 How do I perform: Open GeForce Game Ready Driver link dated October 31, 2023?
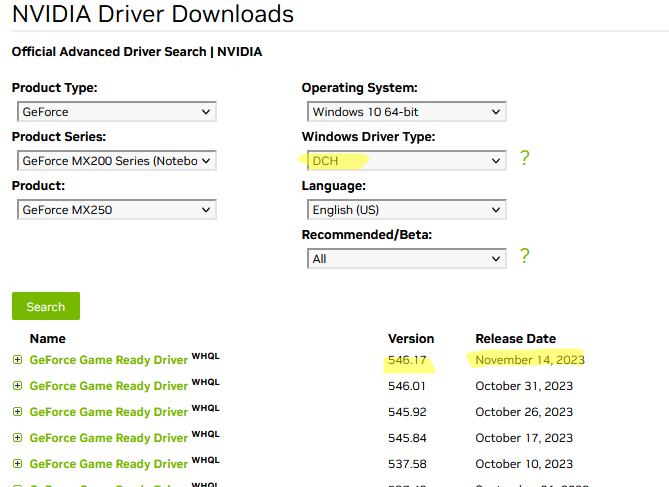click(108, 386)
